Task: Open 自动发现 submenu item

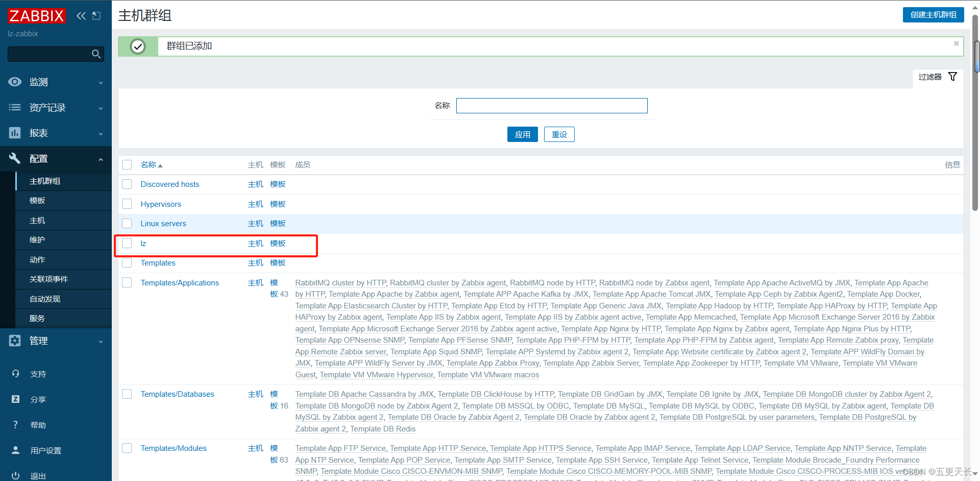Action: [64, 299]
